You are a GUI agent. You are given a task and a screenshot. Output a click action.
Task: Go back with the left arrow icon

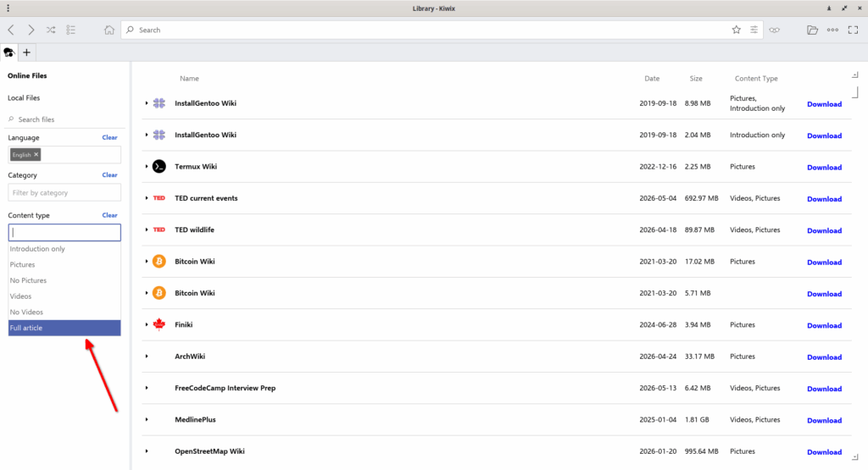coord(11,30)
